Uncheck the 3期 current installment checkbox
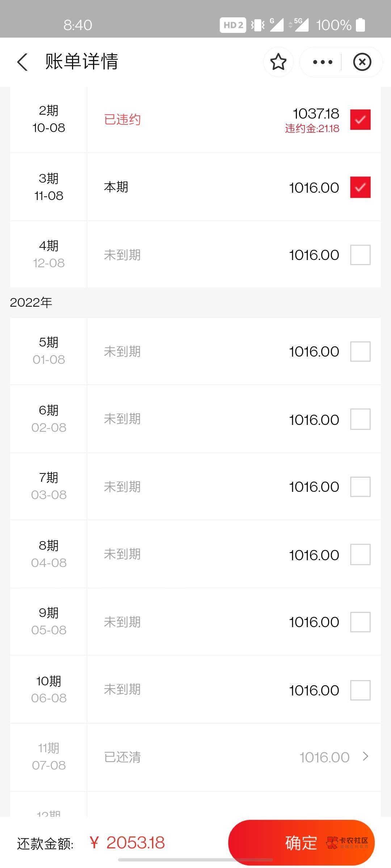 click(x=360, y=187)
